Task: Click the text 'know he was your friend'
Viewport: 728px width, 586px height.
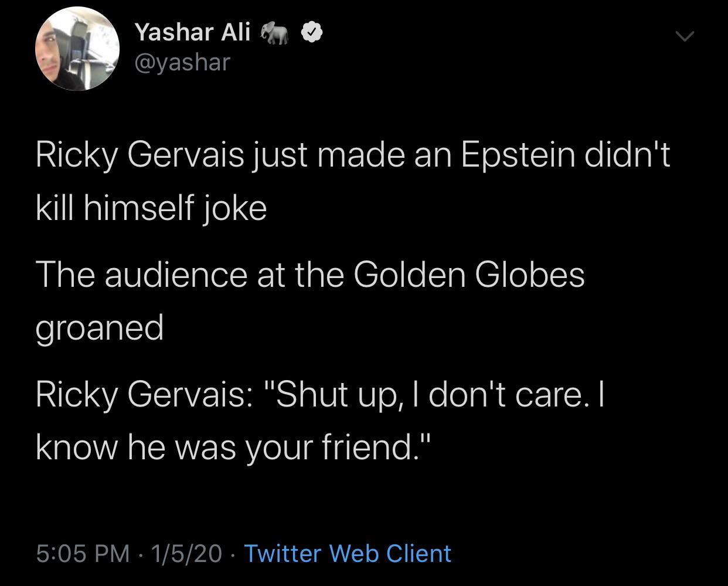Action: [225, 447]
